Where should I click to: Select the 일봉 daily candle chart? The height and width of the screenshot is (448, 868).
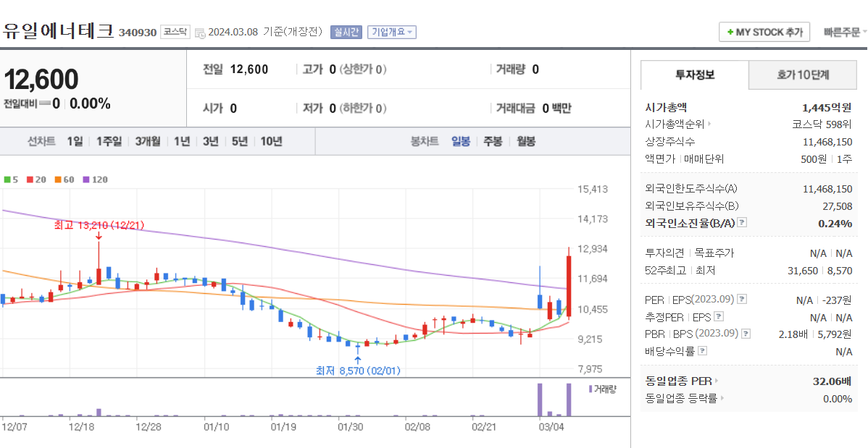tap(461, 142)
